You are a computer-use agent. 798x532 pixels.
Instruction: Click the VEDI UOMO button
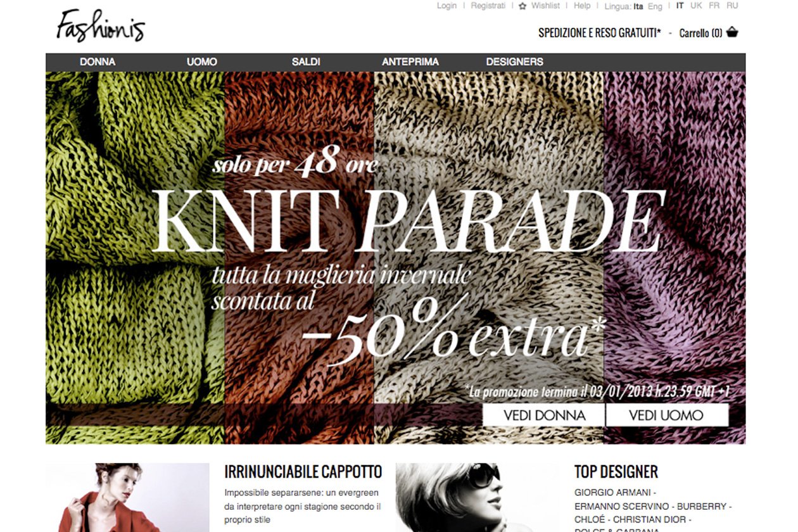pos(667,415)
